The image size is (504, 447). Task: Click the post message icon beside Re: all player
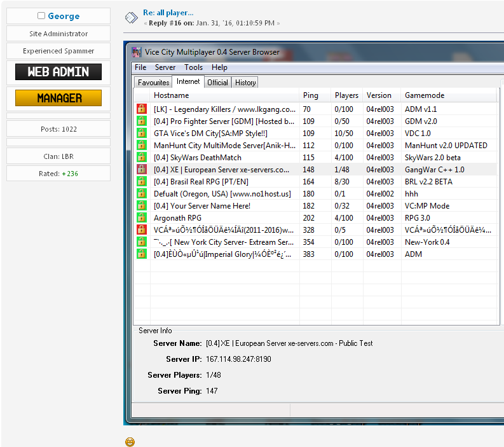[131, 17]
